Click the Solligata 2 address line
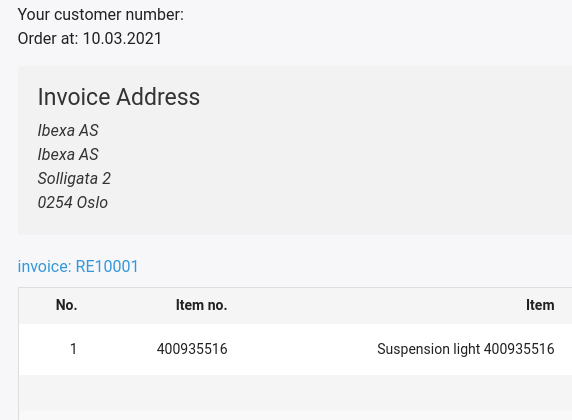 tap(74, 179)
